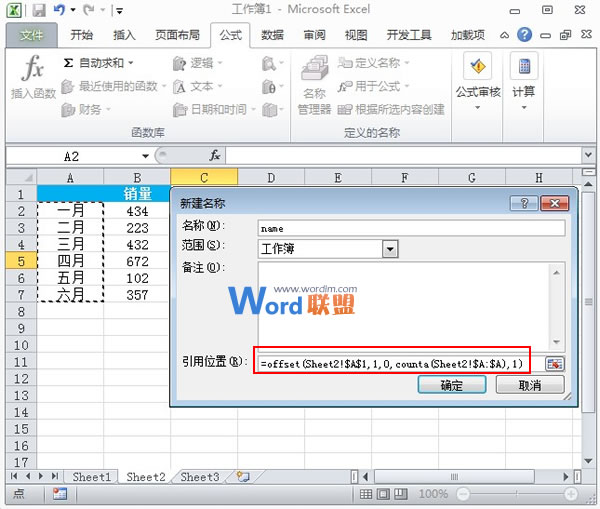This screenshot has width=600, height=509.
Task: Open Customize Quick Access Toolbar dropdown
Action: (119, 11)
